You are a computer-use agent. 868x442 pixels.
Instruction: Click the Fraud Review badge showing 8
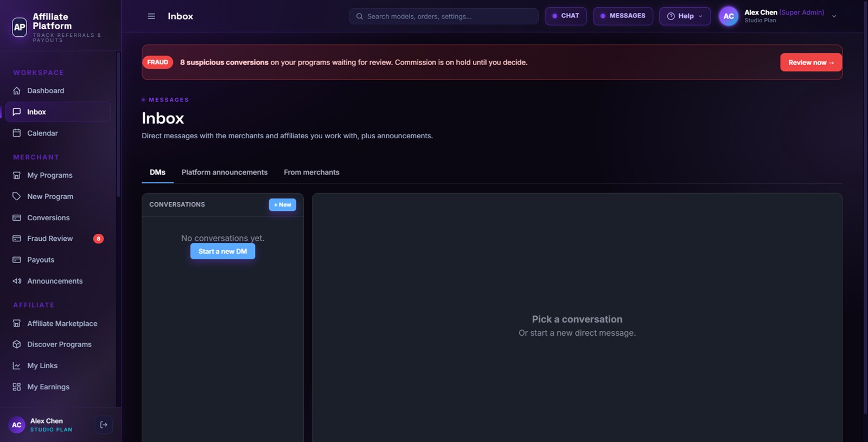98,239
